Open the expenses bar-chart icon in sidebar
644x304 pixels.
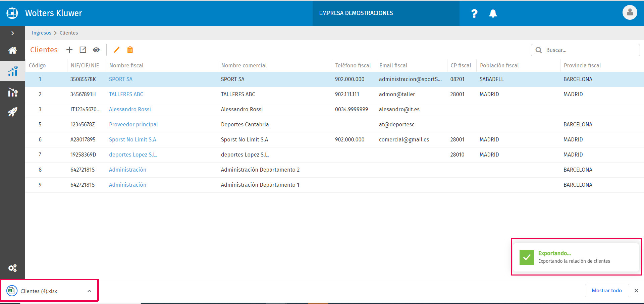point(13,92)
